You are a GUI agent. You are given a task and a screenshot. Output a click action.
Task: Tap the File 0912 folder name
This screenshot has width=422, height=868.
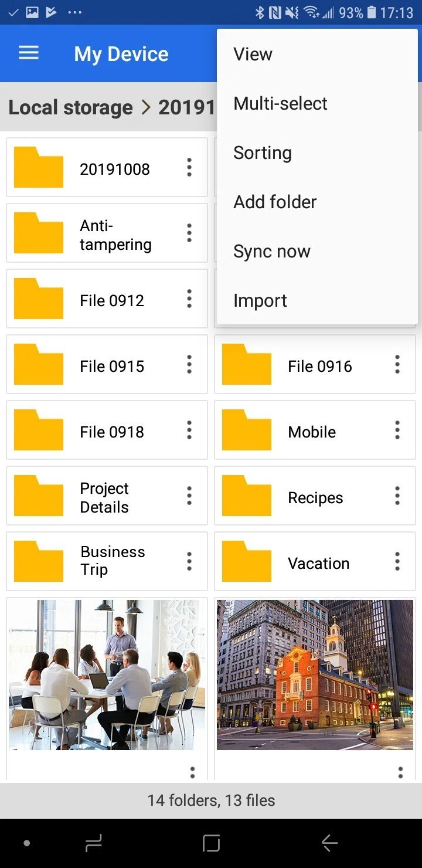(x=112, y=300)
